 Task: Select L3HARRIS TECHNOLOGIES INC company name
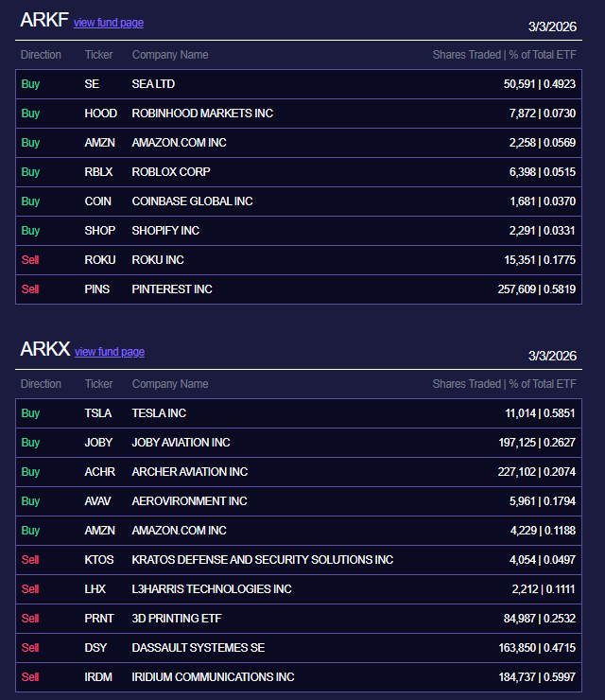click(212, 589)
